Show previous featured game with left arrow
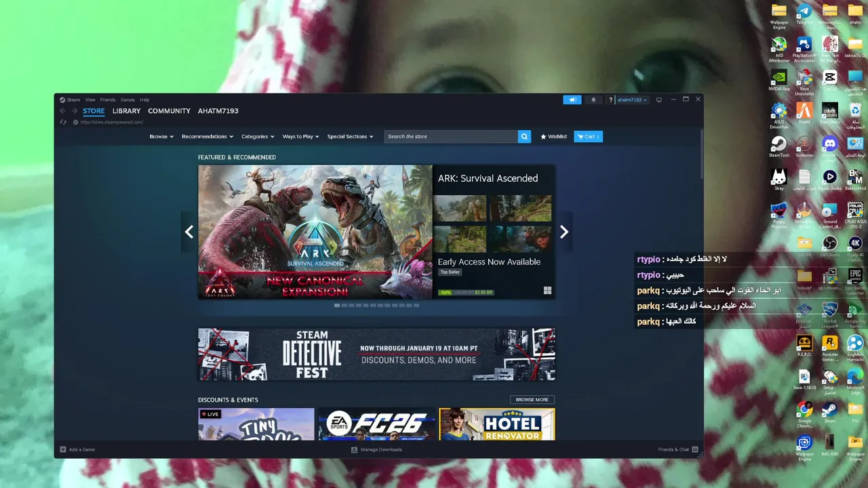This screenshot has height=488, width=868. (189, 232)
